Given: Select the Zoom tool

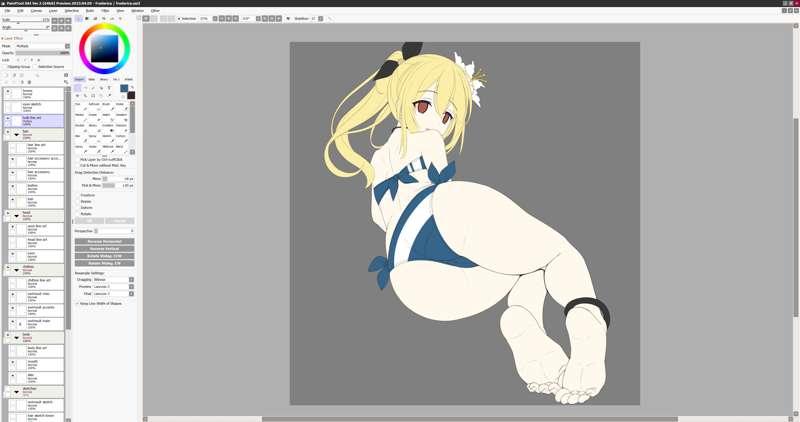Looking at the screenshot, I should tap(85, 95).
